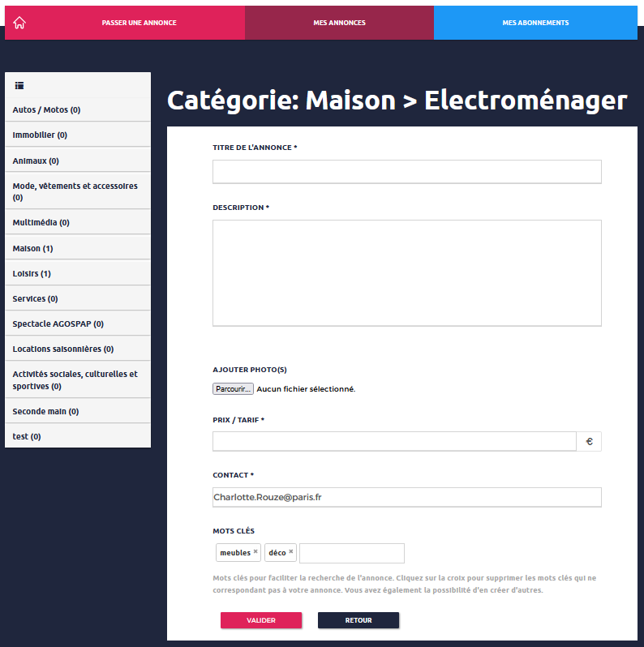
Task: Click the list icon above categories
Action: (x=19, y=85)
